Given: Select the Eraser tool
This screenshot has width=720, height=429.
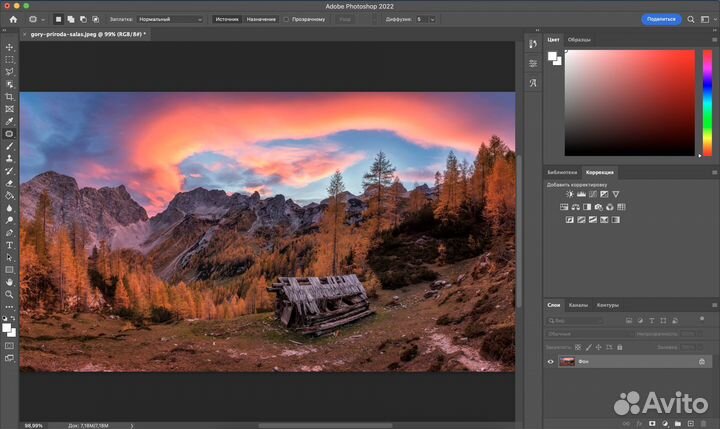Looking at the screenshot, I should coord(9,183).
